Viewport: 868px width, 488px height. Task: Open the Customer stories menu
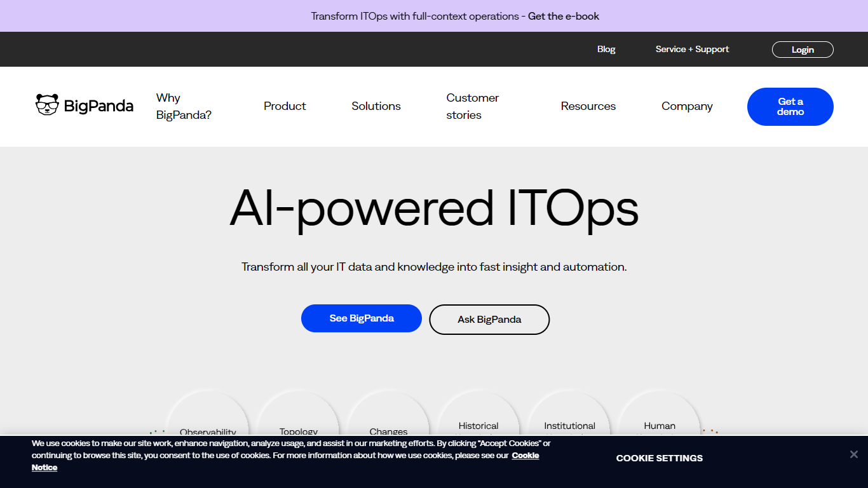pos(472,106)
